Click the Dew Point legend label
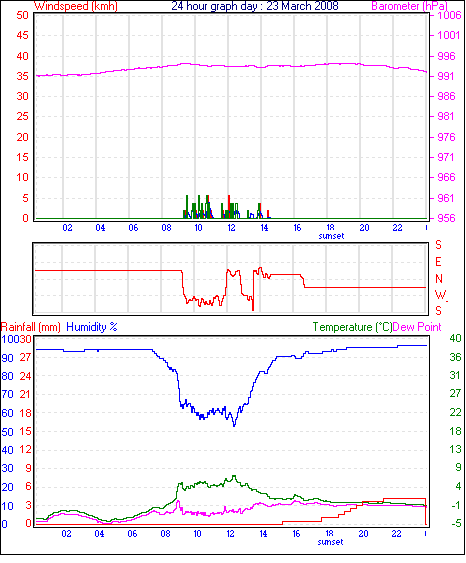This screenshot has width=466, height=563. (x=417, y=327)
